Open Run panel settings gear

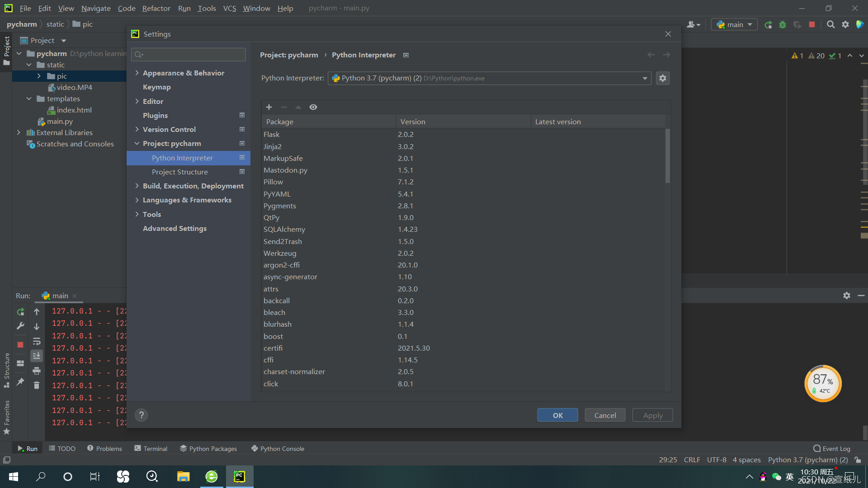click(847, 295)
